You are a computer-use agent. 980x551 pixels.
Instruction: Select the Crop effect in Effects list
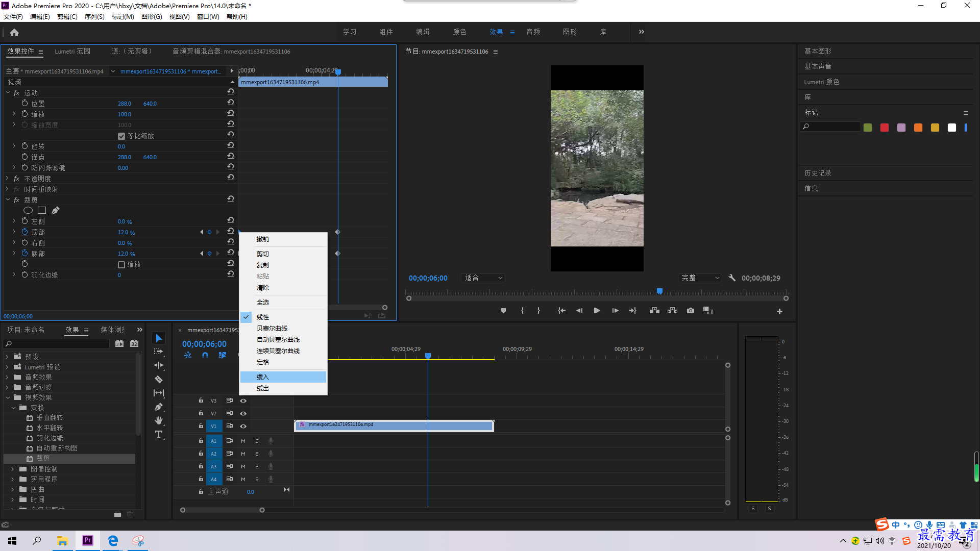(x=43, y=459)
